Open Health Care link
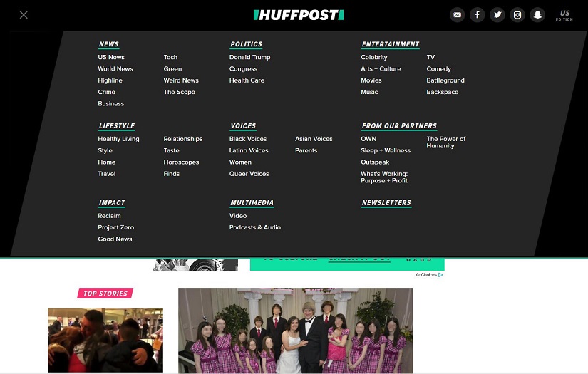 pos(247,80)
